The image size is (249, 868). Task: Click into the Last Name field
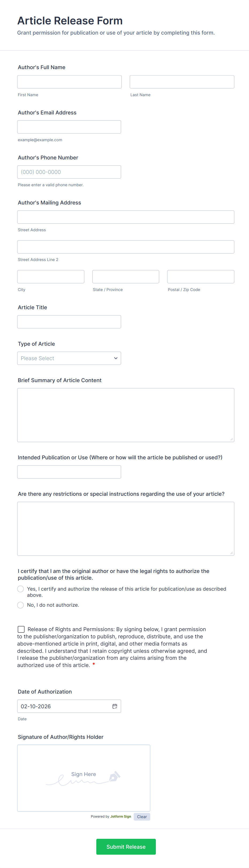[x=182, y=82]
